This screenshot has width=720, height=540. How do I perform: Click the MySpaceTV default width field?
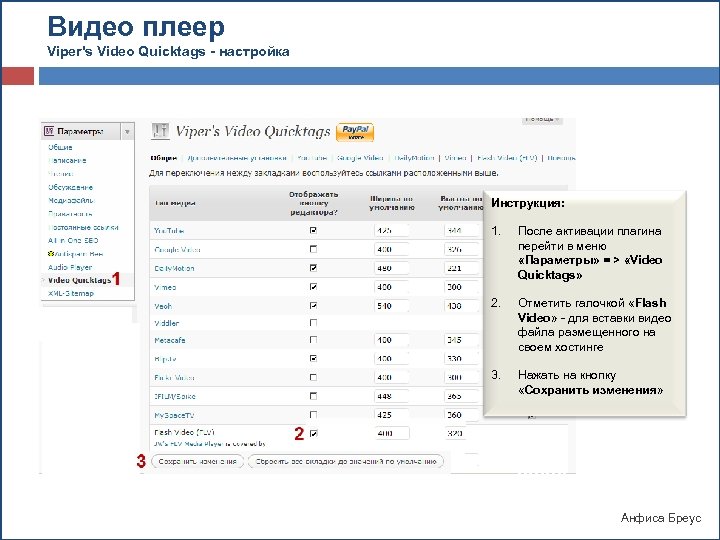point(391,415)
